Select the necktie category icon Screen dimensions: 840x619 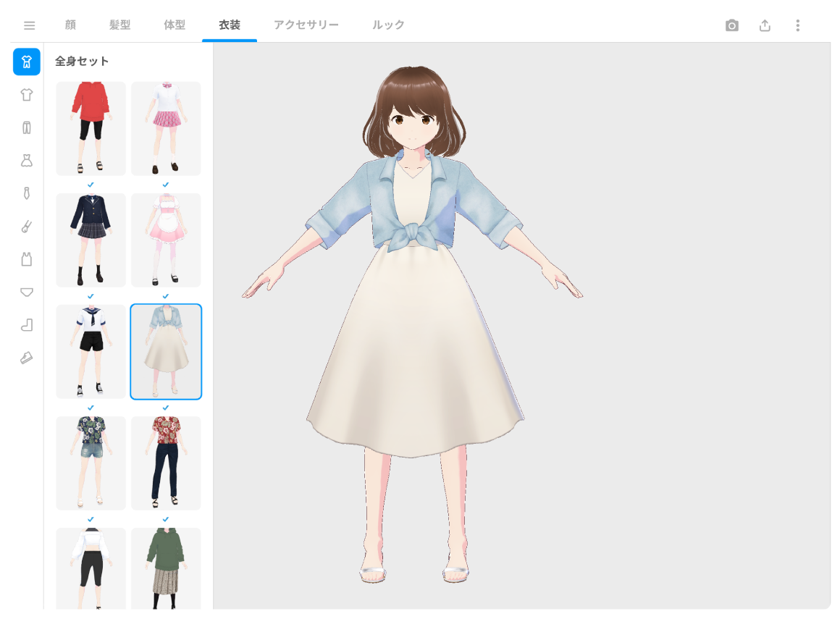tap(27, 193)
